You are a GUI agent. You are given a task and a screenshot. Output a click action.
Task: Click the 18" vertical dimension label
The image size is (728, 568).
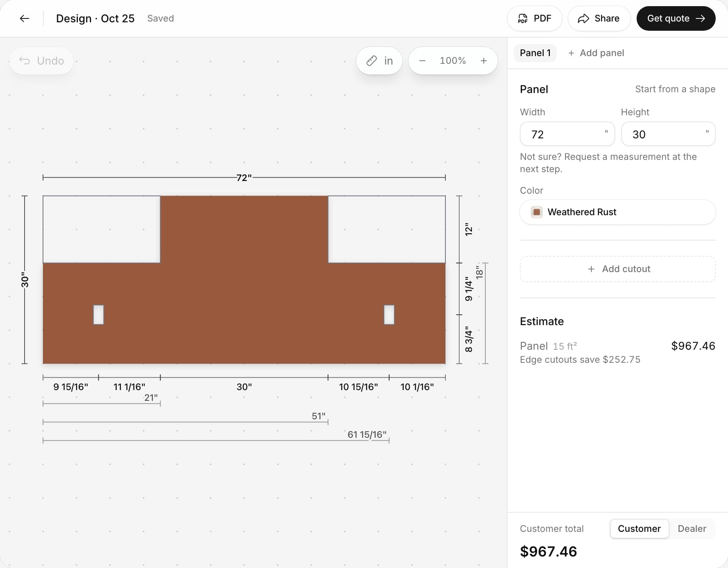pyautogui.click(x=479, y=272)
